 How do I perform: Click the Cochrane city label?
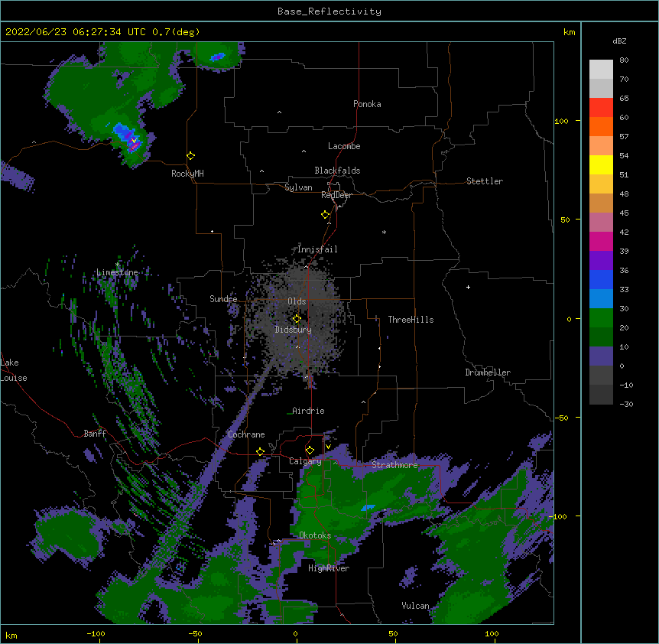pyautogui.click(x=246, y=434)
